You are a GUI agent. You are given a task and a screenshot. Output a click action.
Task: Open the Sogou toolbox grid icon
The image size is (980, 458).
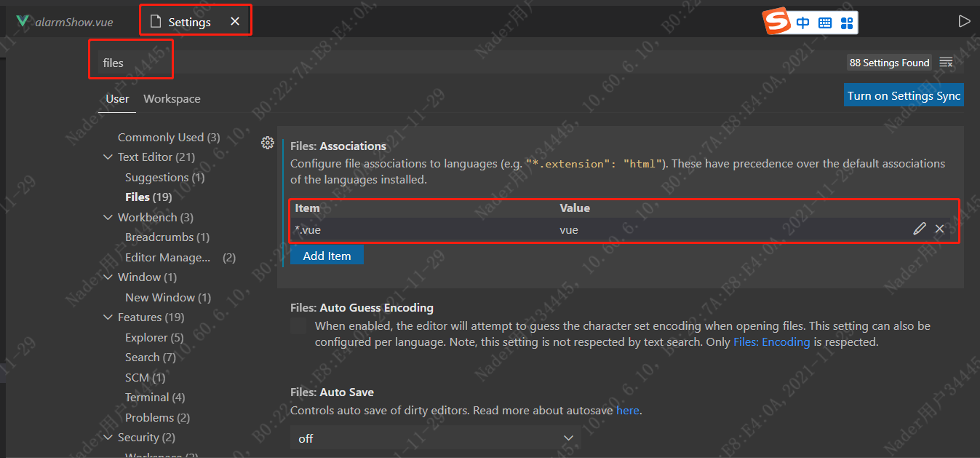tap(846, 23)
